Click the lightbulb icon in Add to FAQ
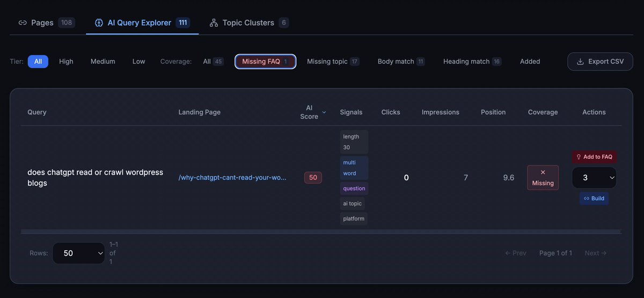644x298 pixels. coord(579,157)
